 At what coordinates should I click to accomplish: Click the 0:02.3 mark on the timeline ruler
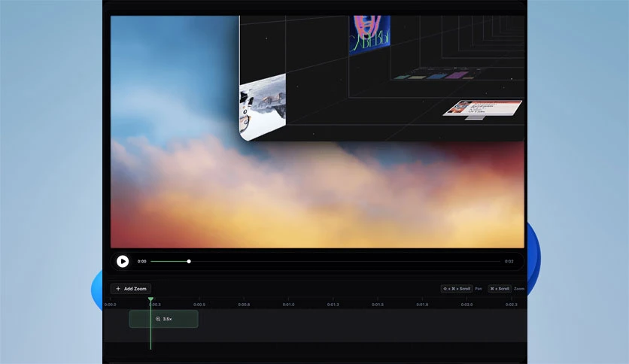511,305
